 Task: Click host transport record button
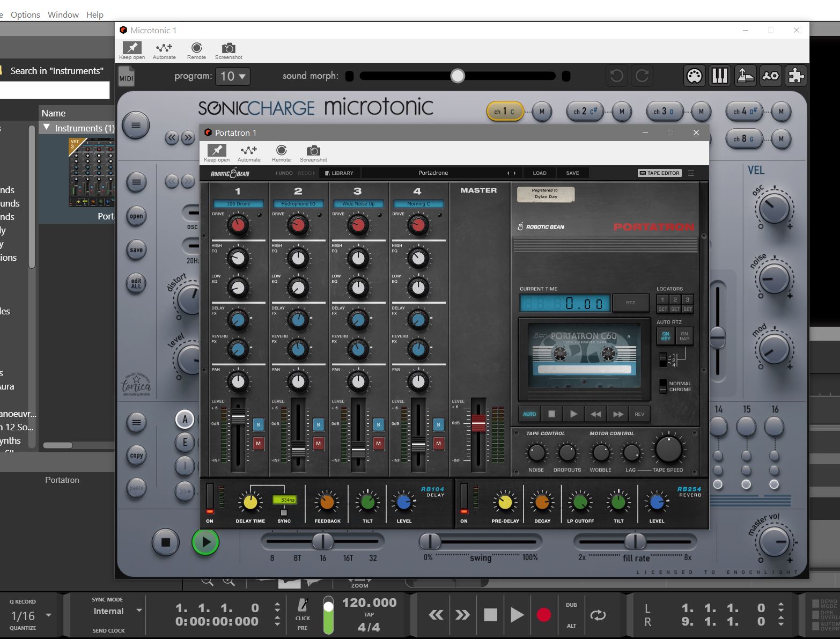(543, 614)
